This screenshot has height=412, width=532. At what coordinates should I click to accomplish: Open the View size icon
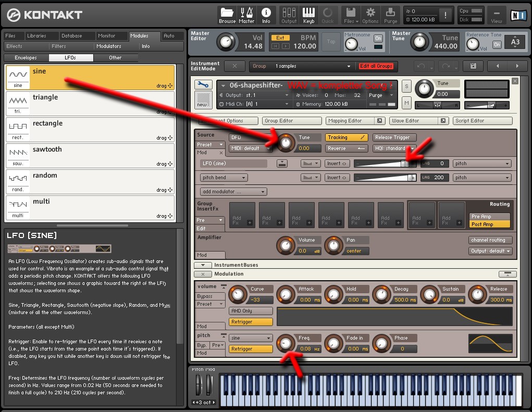[497, 16]
